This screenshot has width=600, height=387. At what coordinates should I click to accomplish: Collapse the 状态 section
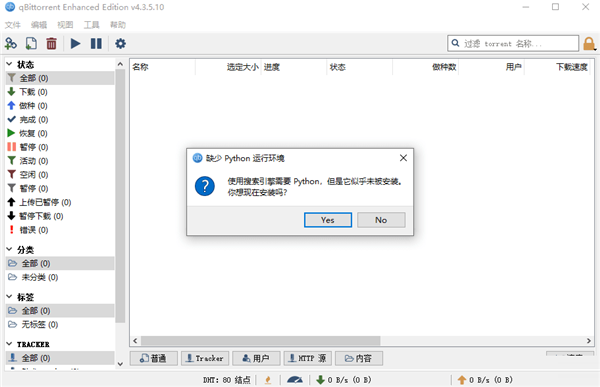coord(10,64)
